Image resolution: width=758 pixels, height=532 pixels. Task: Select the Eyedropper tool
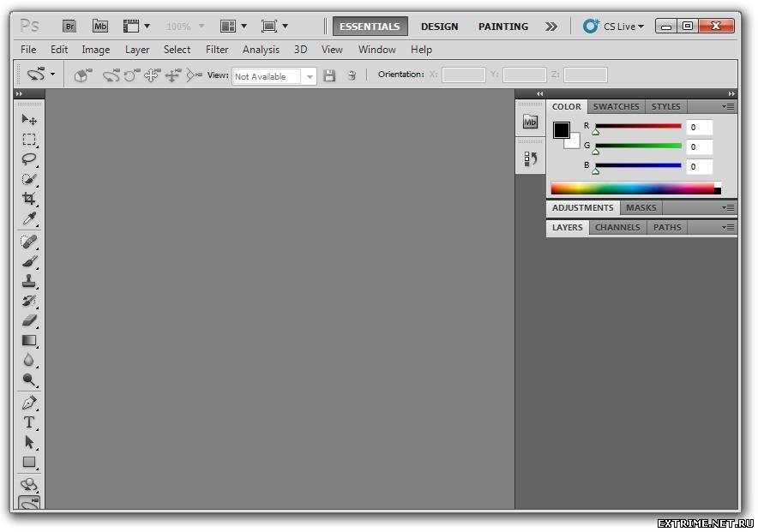(x=29, y=219)
